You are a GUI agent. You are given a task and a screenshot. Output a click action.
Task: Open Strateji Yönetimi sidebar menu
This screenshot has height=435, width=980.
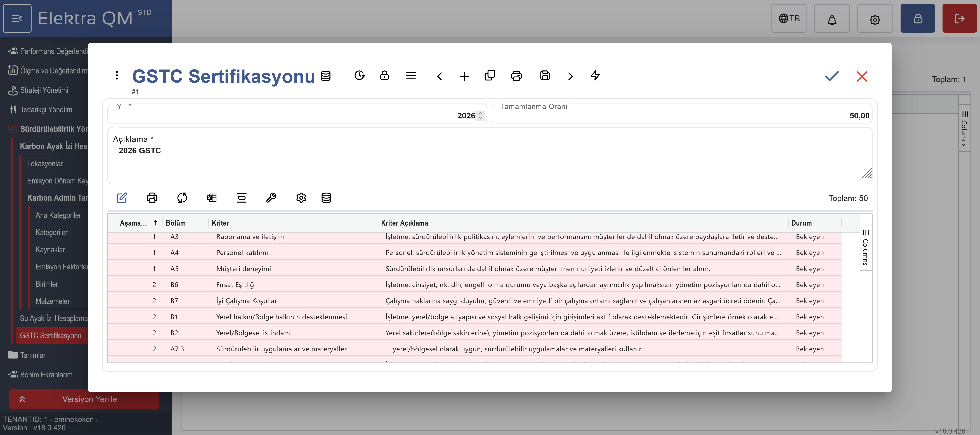click(44, 90)
